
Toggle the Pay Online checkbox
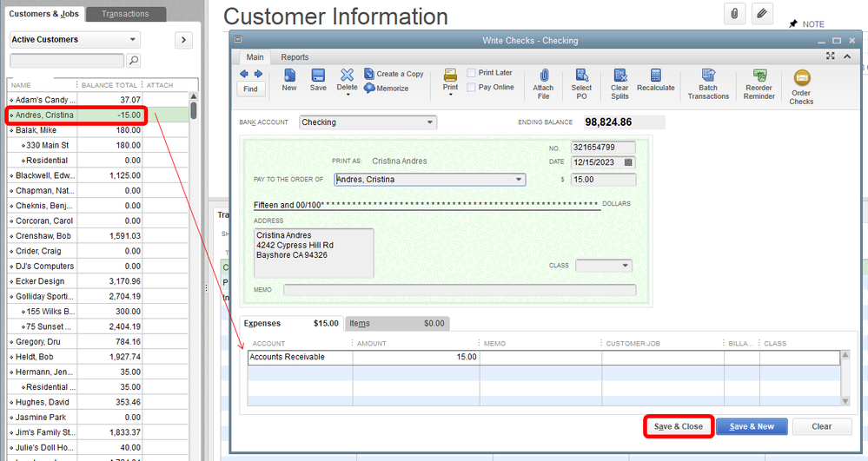472,87
